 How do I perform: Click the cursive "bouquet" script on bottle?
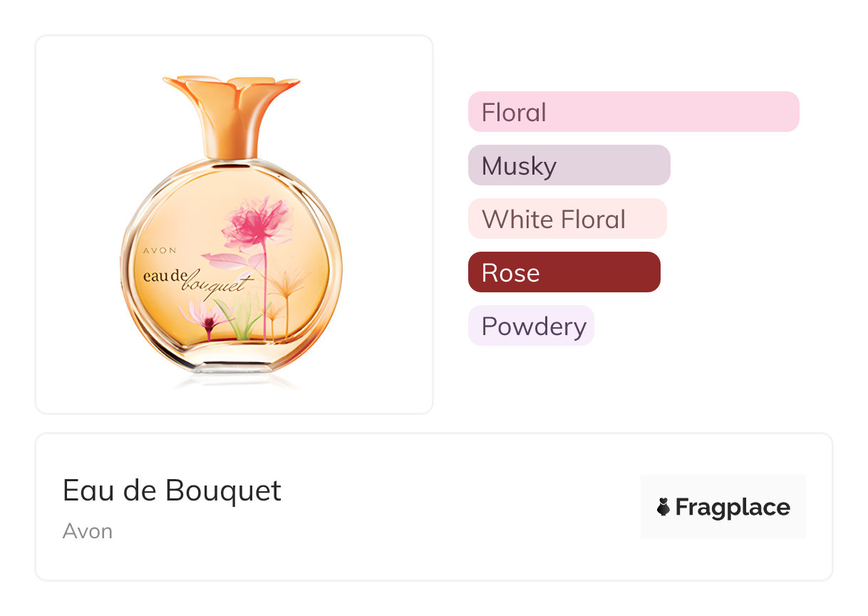click(x=217, y=285)
